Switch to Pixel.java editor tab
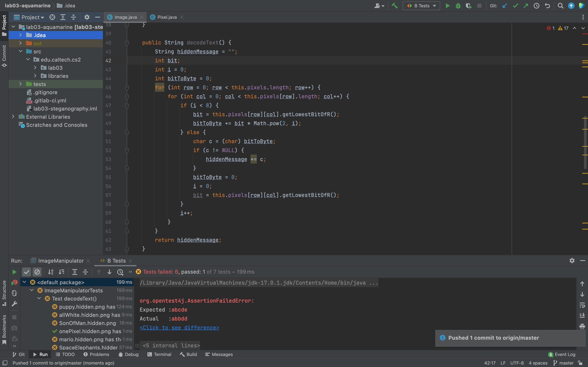588x367 pixels. pyautogui.click(x=167, y=17)
